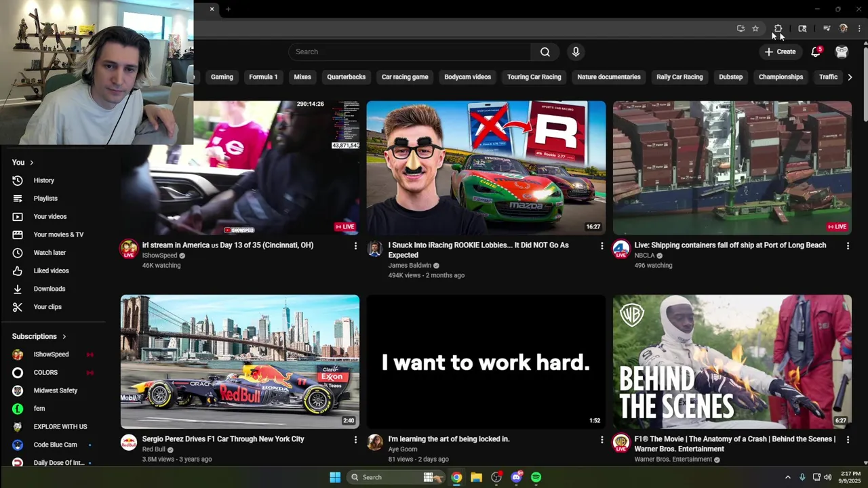Expand the Subscriptions section
Screen dimensions: 868x488
[x=39, y=336]
